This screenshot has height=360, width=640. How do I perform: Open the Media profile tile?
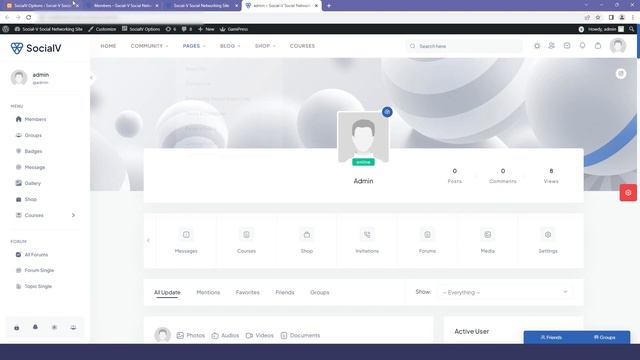click(x=488, y=241)
